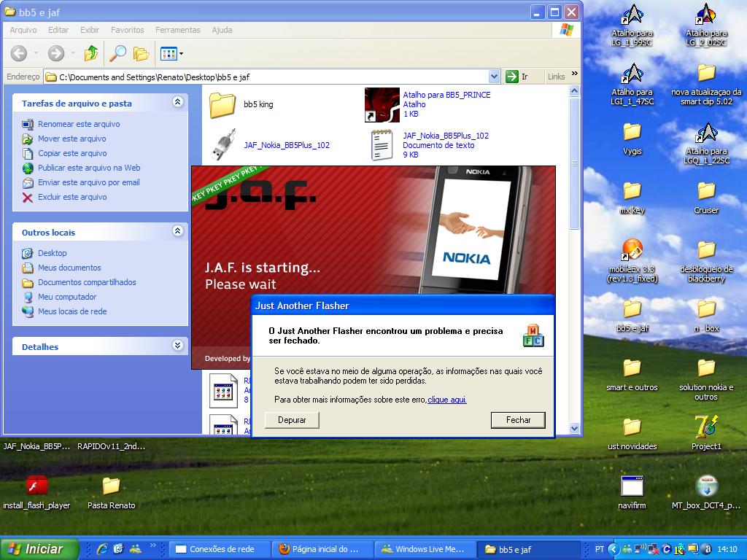Click the Back arrow in Explorer toolbar

click(x=19, y=53)
